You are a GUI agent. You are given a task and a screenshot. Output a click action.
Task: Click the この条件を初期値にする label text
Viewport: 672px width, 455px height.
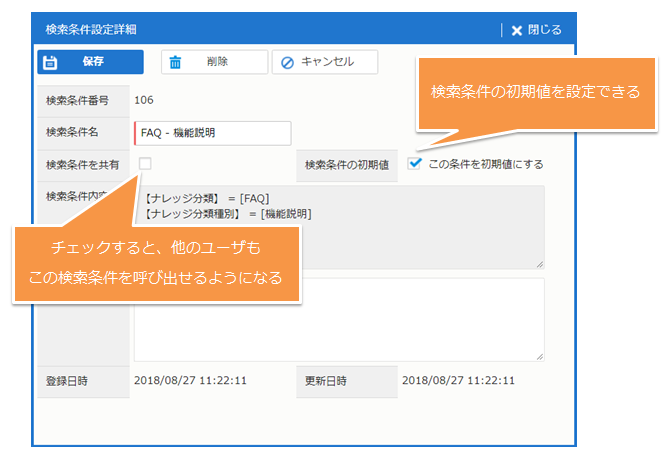(485, 164)
